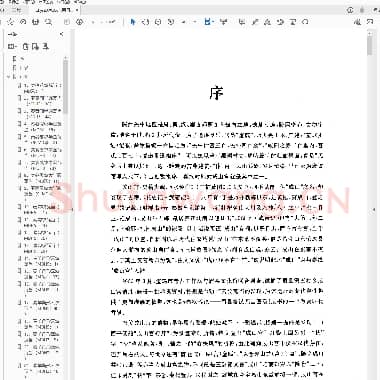The width and height of the screenshot is (380, 380).
Task: Click the help question mark icon
Action: [350, 10]
